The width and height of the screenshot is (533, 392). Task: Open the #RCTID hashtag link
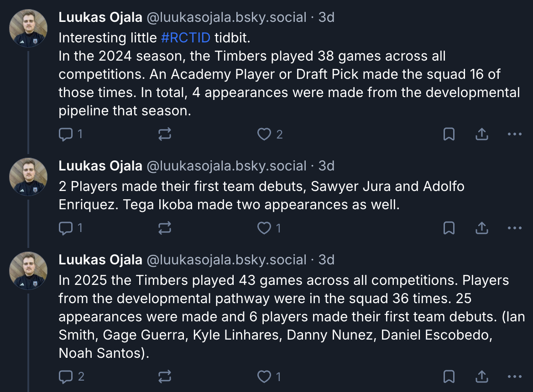tap(186, 37)
